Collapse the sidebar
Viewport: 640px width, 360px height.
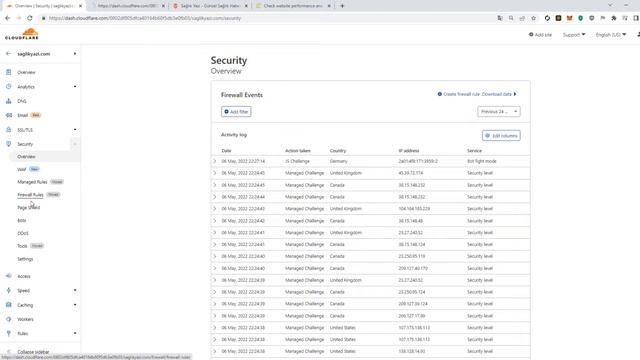point(33,351)
